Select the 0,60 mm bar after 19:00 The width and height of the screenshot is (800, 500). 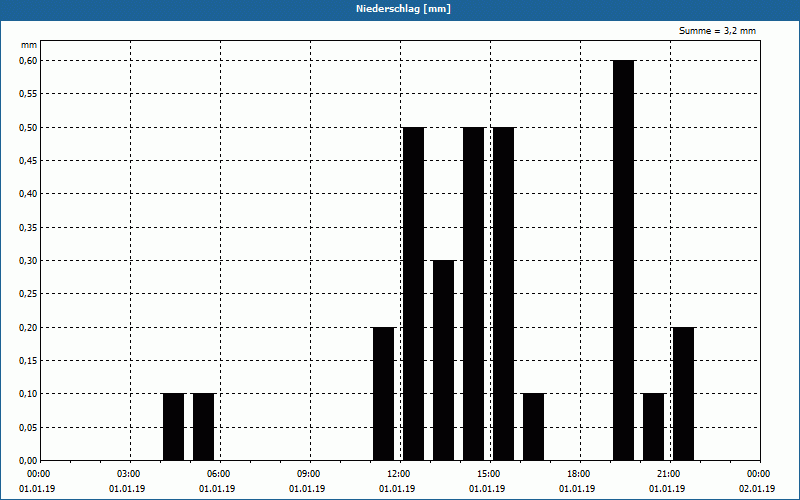tap(623, 260)
